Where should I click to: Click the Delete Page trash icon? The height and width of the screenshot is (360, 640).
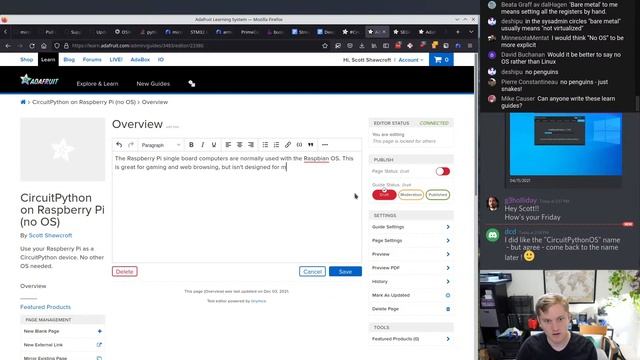click(x=448, y=309)
